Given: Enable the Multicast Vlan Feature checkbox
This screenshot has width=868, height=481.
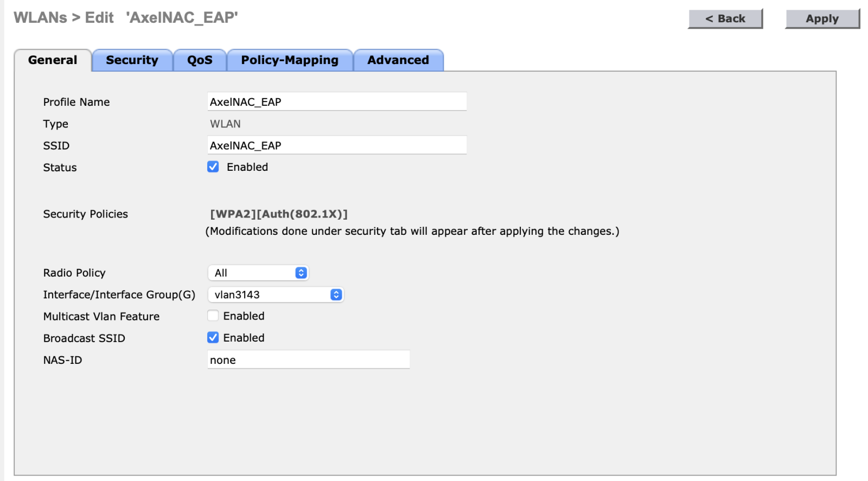Looking at the screenshot, I should click(213, 316).
